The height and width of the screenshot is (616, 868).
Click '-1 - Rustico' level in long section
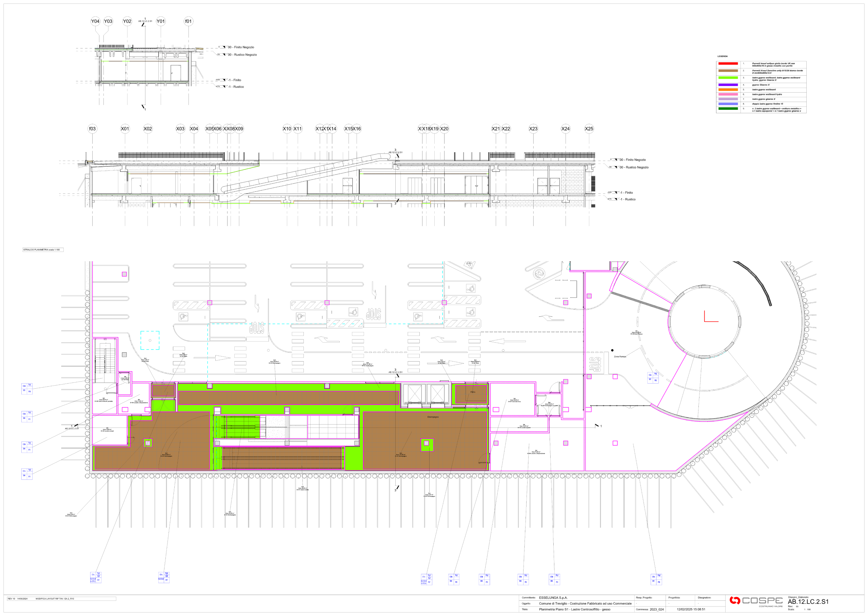[627, 199]
